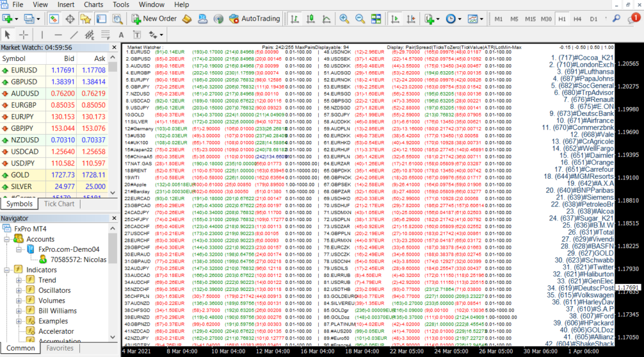Toggle chart Auto Scroll
The width and height of the screenshot is (644, 357).
[x=395, y=18]
